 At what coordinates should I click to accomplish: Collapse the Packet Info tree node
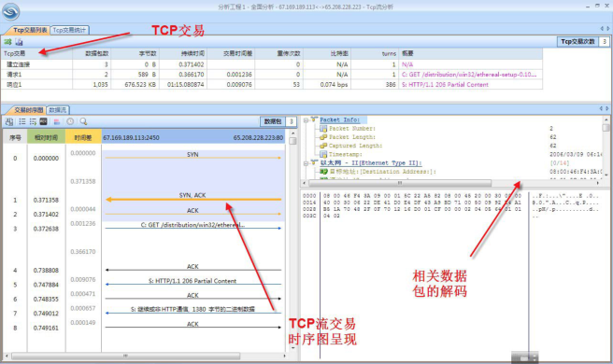[x=306, y=120]
